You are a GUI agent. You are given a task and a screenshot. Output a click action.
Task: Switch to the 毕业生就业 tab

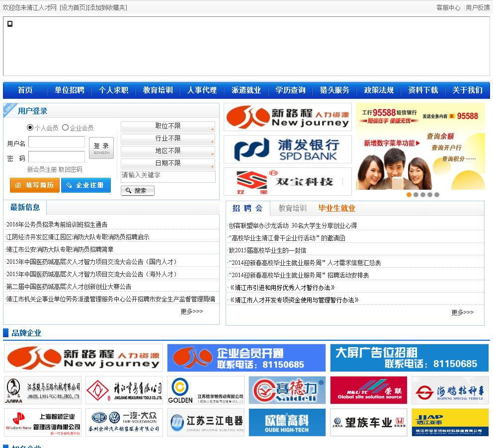(337, 208)
